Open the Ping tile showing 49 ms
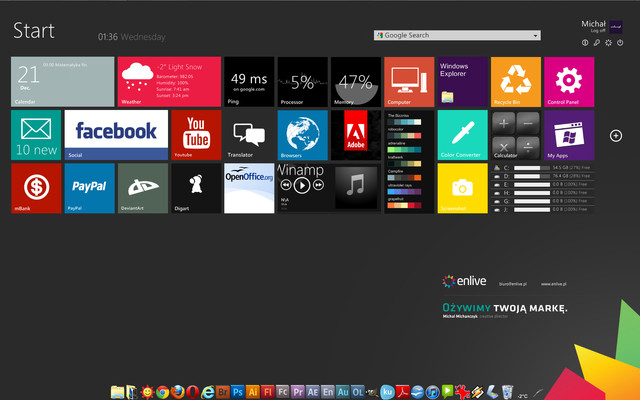640x400 pixels. tap(249, 82)
